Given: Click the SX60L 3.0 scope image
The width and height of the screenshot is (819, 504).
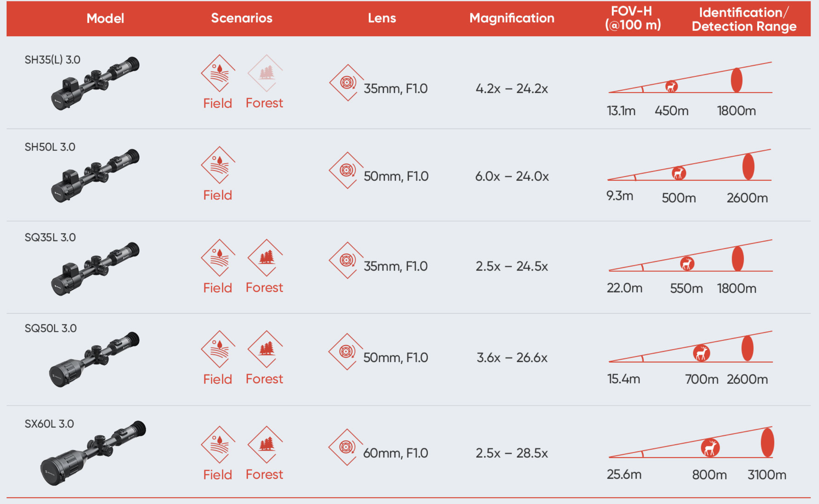Looking at the screenshot, I should (93, 453).
